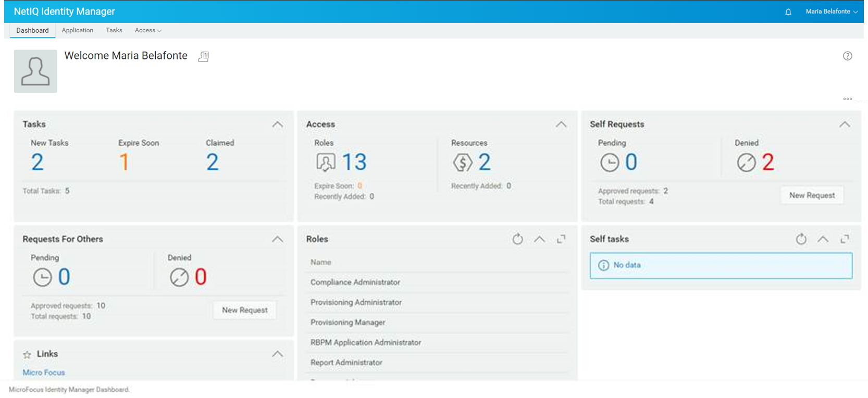Open the Access dropdown menu
Image resolution: width=868 pixels, height=398 pixels.
click(148, 30)
